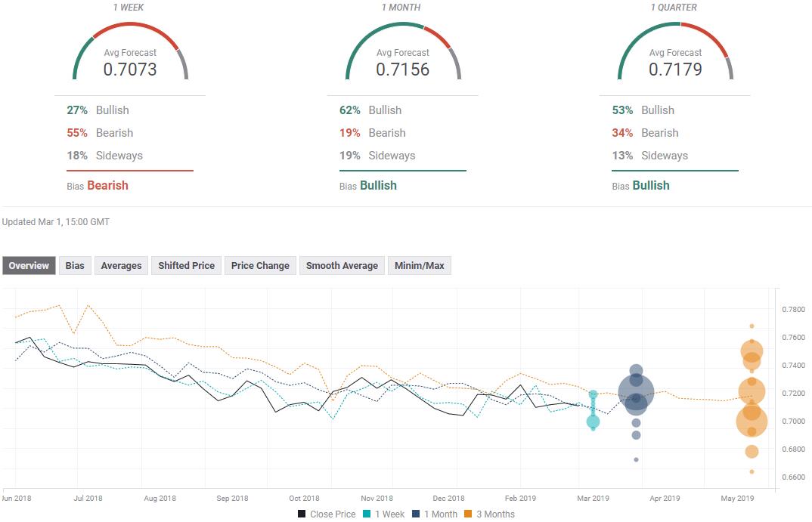Select the Averages tab

pyautogui.click(x=121, y=265)
